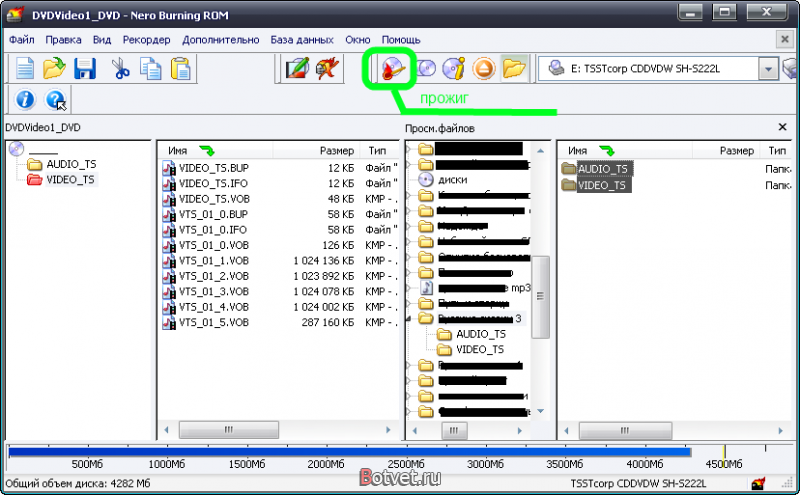Save compilation with the floppy disk icon
This screenshot has height=495, width=800.
coord(85,68)
